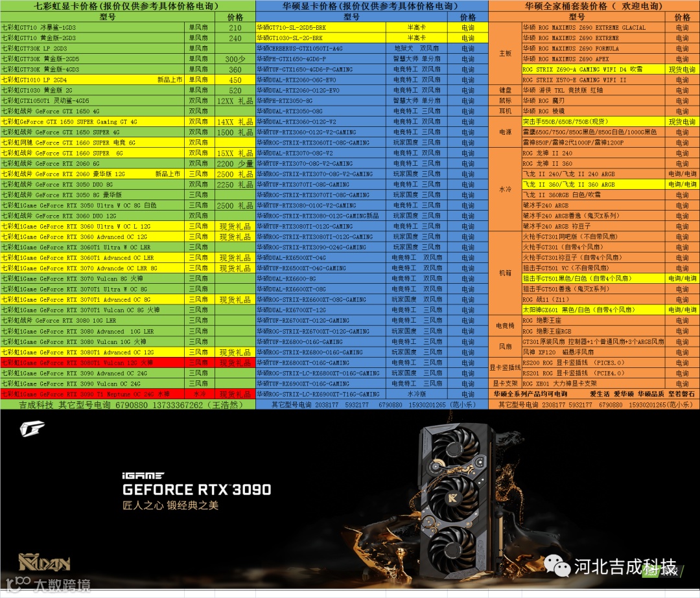Click cell 华硕GT710-SL-2GD5-BRK
The image size is (700, 598).
coord(321,27)
